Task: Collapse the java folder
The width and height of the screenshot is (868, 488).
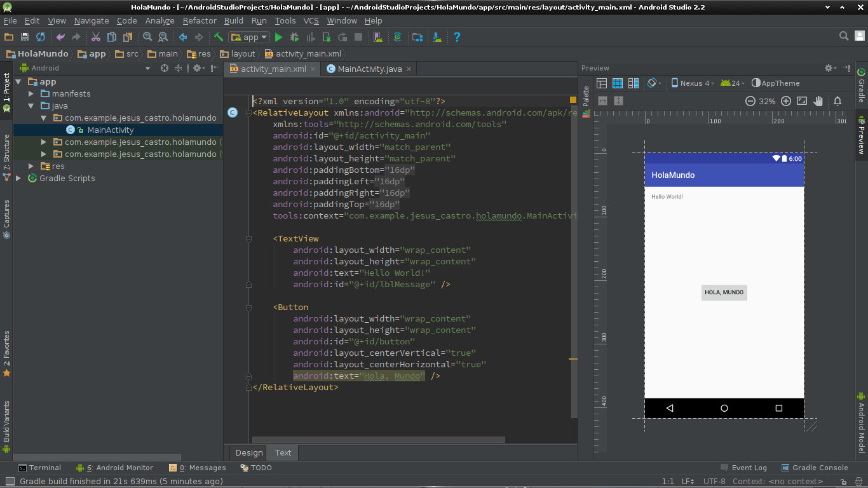Action: pyautogui.click(x=31, y=105)
